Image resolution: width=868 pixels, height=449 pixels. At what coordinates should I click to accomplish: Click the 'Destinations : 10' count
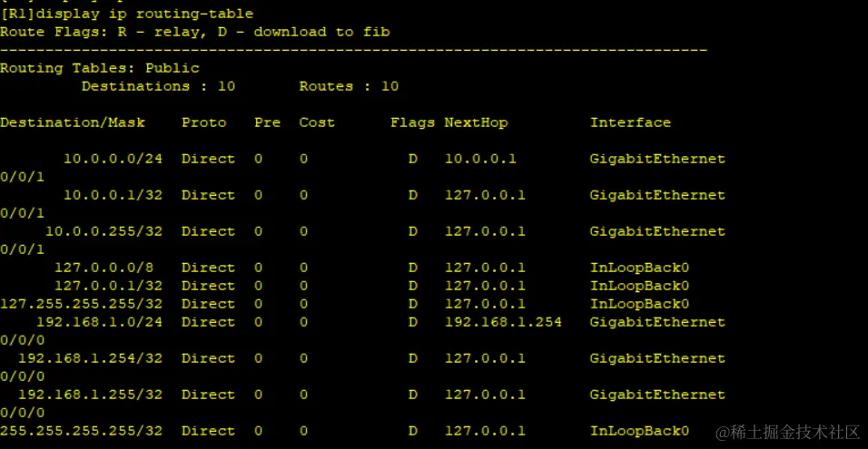point(158,86)
